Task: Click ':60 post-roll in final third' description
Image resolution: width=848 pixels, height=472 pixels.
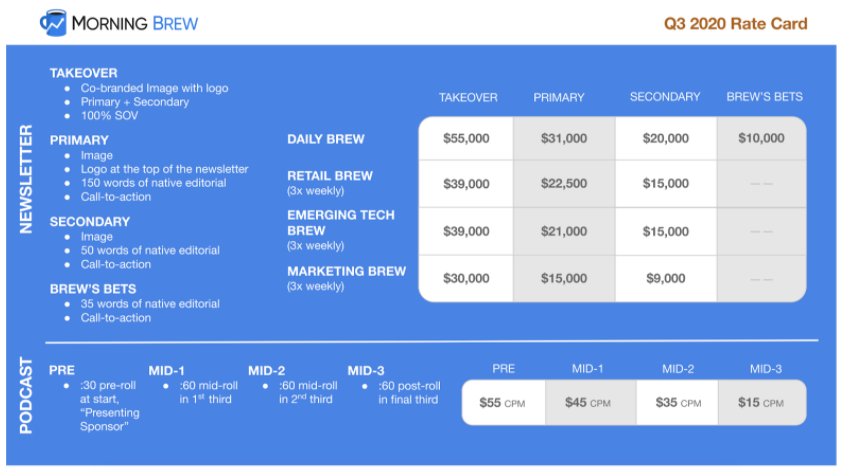Action: coord(409,393)
